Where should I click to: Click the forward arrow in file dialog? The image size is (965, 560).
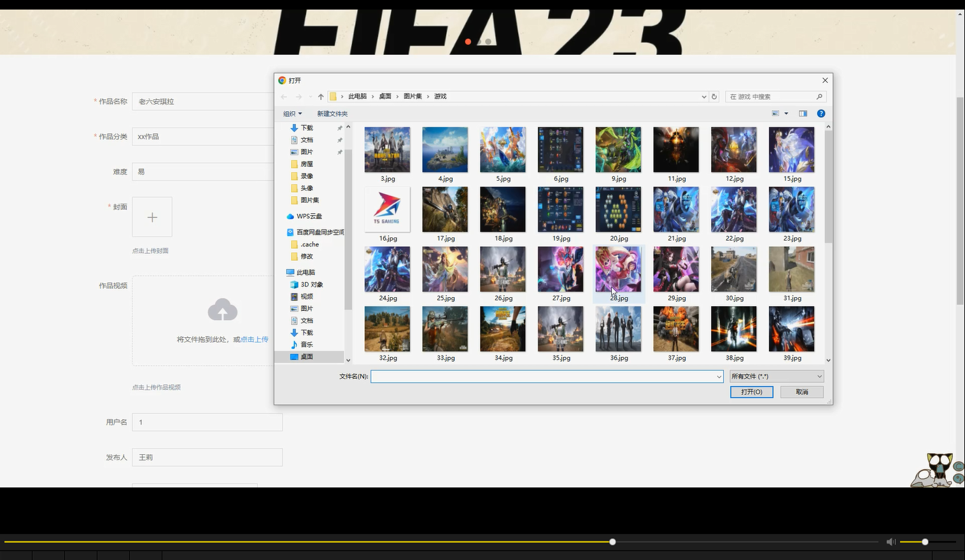(299, 97)
